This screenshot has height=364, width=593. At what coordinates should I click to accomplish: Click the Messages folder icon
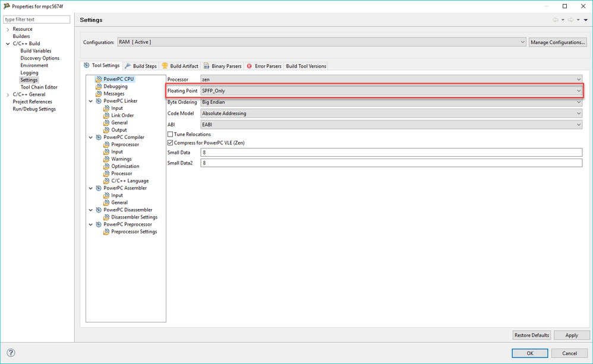[x=99, y=94]
